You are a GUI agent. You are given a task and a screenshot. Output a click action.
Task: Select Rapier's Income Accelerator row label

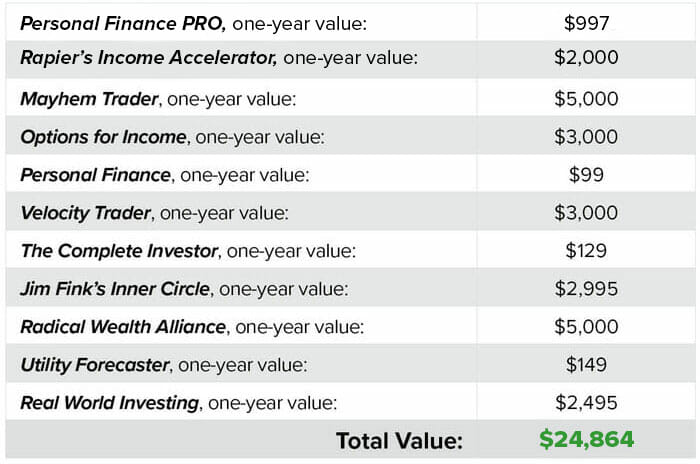[x=148, y=58]
